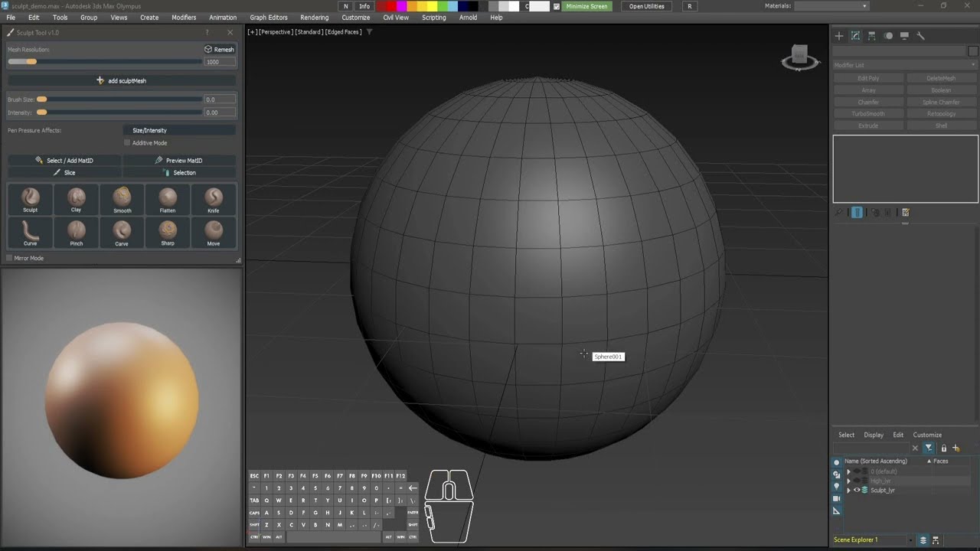Viewport: 980px width, 551px height.
Task: Toggle Show End Result in modifier stack
Action: (x=857, y=213)
